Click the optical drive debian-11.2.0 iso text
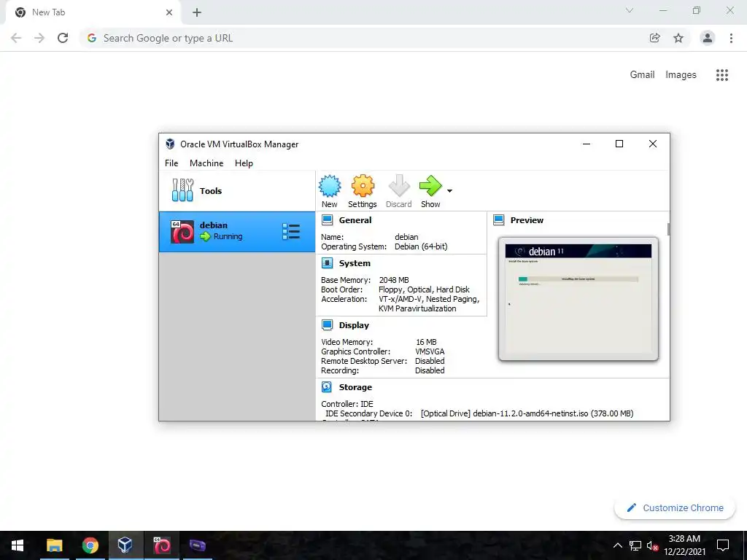The width and height of the screenshot is (747, 560). [527, 413]
